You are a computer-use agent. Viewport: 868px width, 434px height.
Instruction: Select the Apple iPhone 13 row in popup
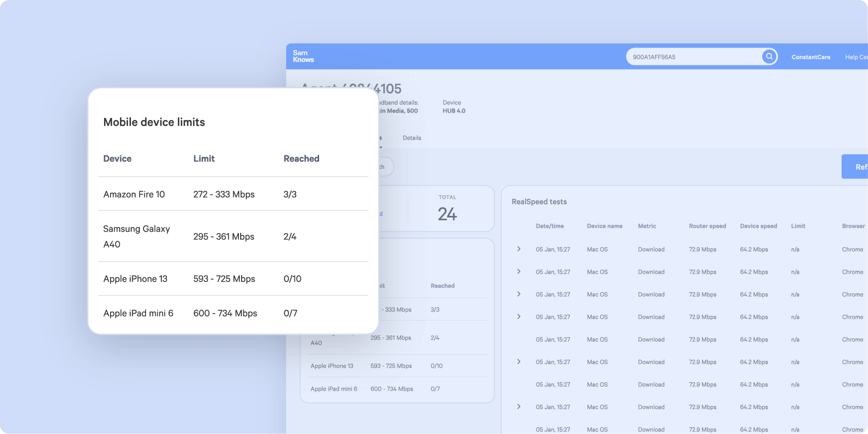pyautogui.click(x=233, y=279)
